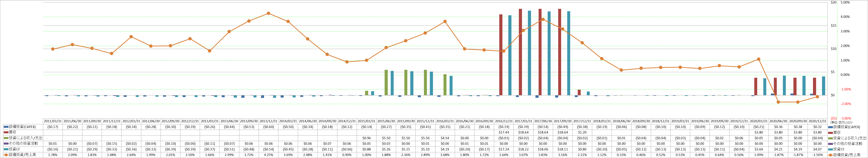Select the red acquisition bar for 2016/12/31
868x158 pixels.
coord(501,55)
